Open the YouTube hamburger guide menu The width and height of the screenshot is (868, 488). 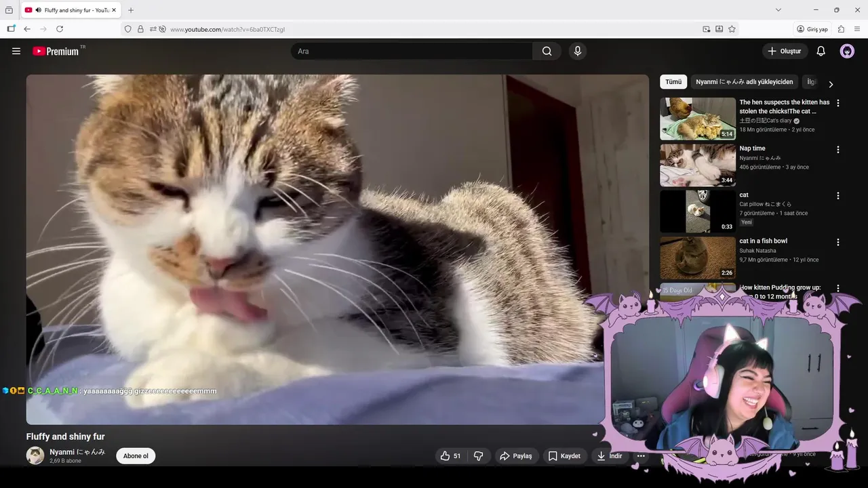point(16,51)
